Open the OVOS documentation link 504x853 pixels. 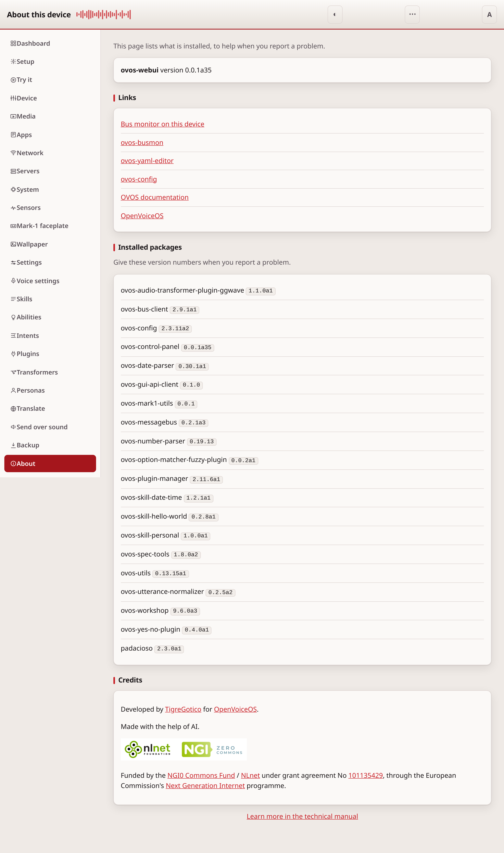pyautogui.click(x=155, y=197)
